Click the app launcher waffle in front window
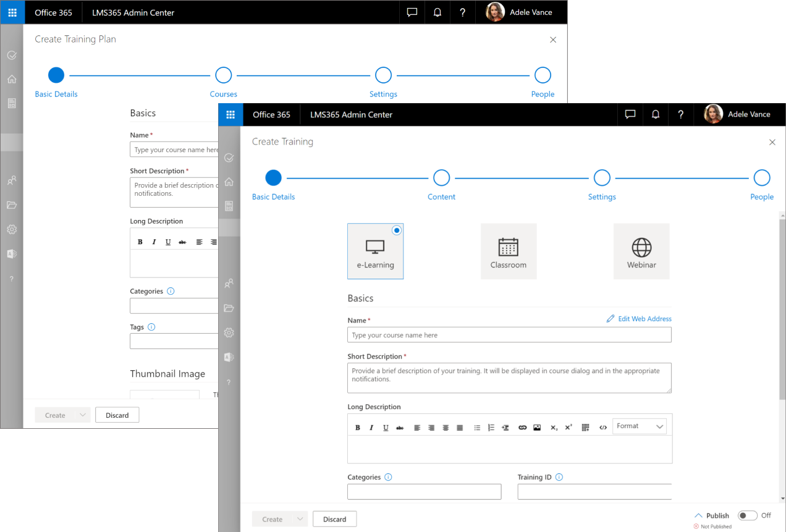This screenshot has height=532, width=786. tap(230, 114)
